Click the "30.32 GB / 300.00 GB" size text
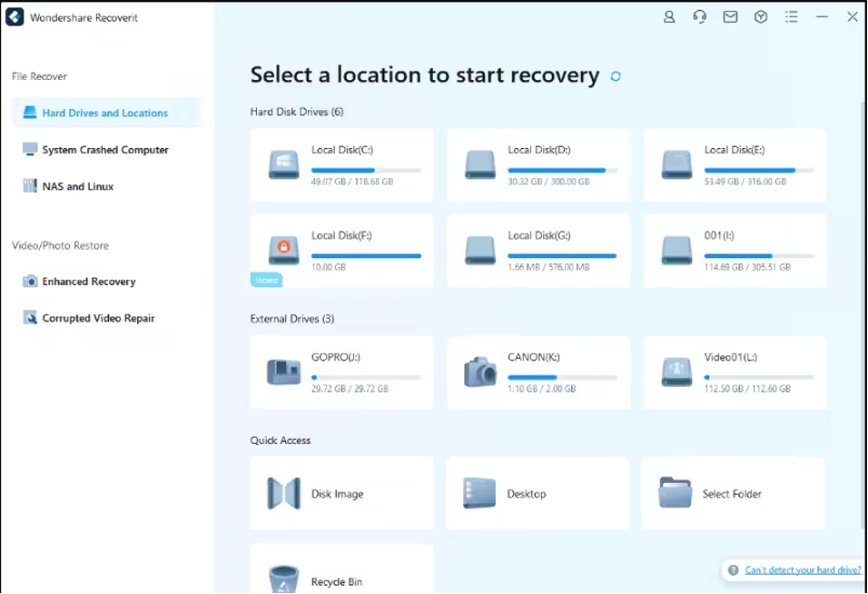This screenshot has width=868, height=594. pos(548,182)
